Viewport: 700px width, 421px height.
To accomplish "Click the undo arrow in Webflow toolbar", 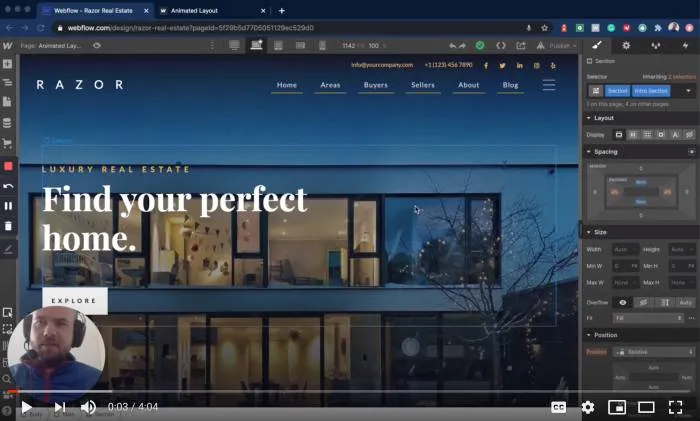I will tap(453, 46).
